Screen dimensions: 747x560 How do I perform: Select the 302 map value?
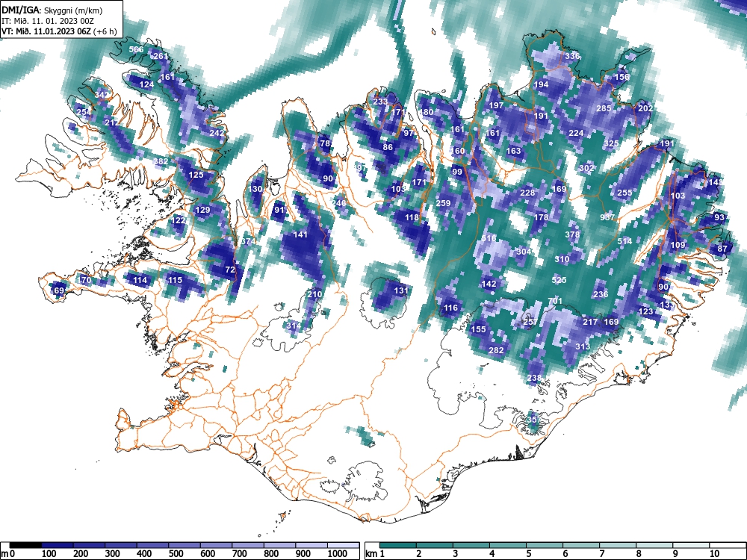tap(587, 168)
